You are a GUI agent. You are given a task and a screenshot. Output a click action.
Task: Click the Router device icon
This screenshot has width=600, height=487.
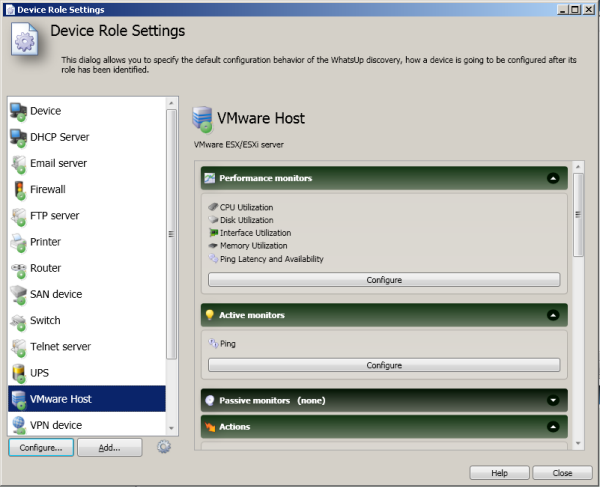19,268
